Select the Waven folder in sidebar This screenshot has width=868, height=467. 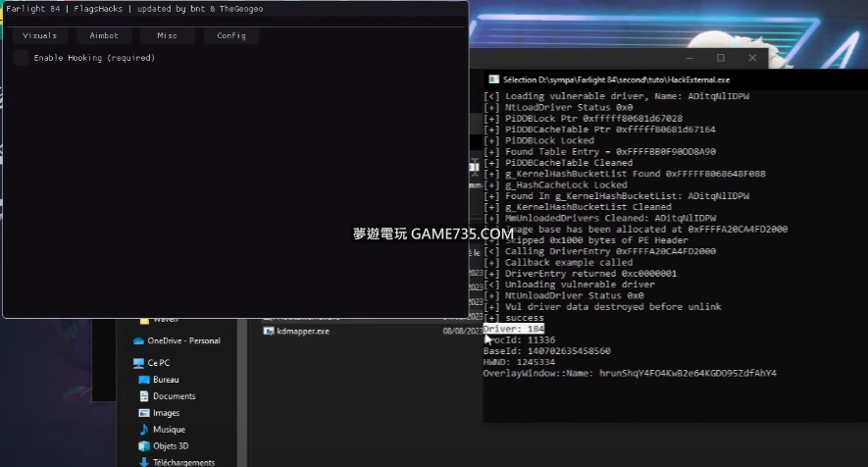click(x=144, y=320)
